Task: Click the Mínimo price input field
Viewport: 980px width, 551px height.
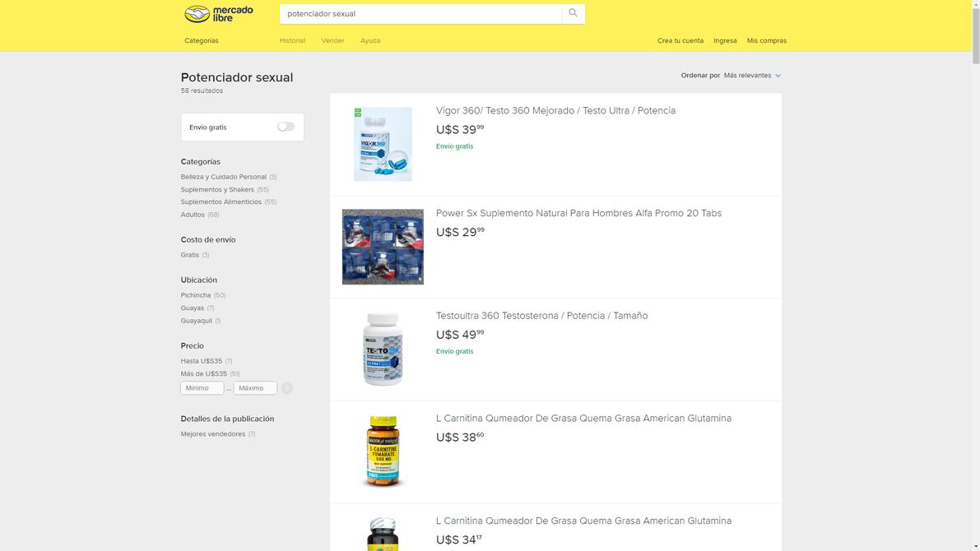Action: coord(202,388)
